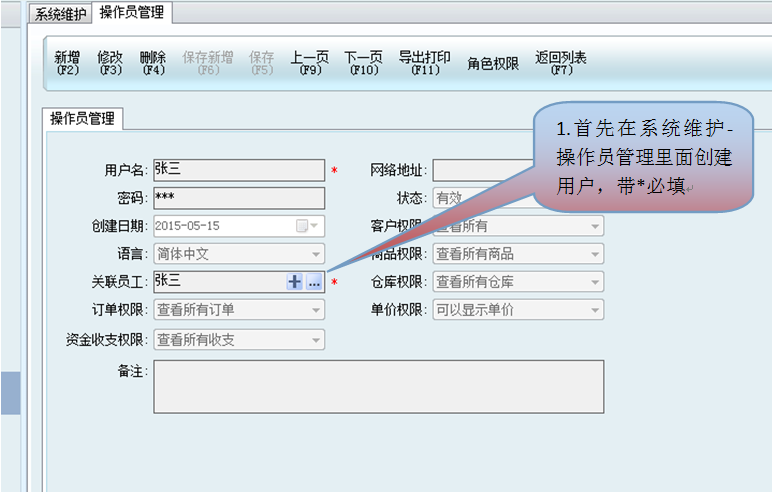Click the 修改 (F3) toolbar button
The width and height of the screenshot is (772, 494).
pyautogui.click(x=110, y=63)
